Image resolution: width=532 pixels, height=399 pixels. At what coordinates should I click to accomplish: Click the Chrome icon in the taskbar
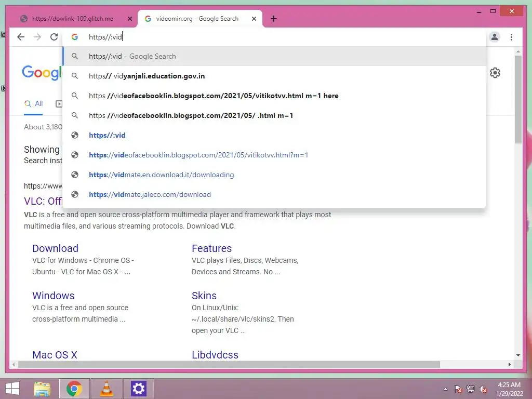coord(74,389)
